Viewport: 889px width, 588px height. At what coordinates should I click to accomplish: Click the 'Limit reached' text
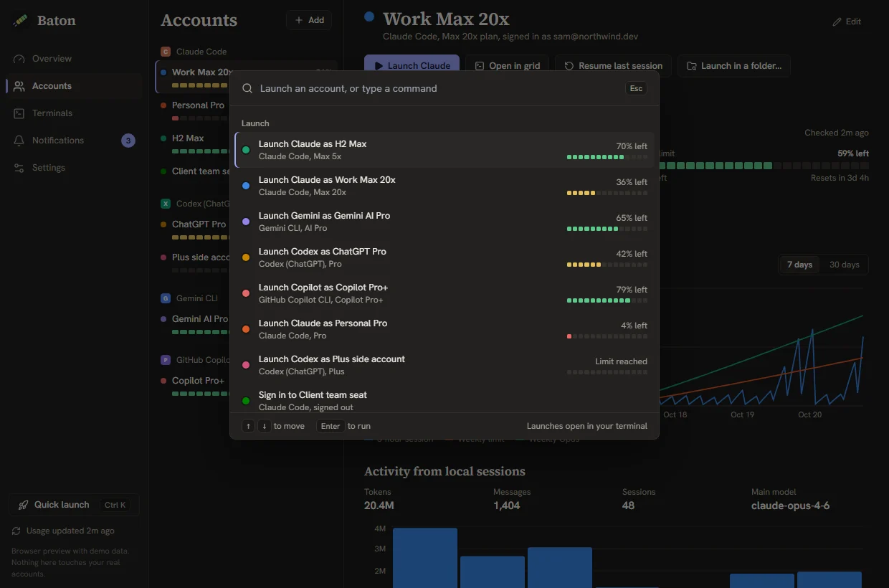(621, 361)
